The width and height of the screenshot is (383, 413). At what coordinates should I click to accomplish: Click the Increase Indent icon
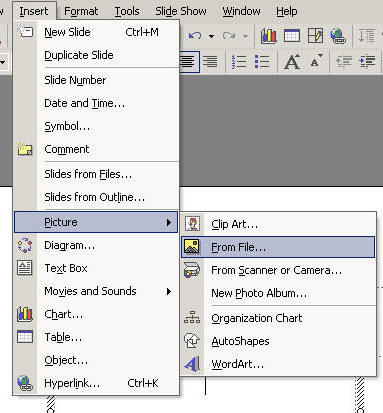[x=367, y=62]
